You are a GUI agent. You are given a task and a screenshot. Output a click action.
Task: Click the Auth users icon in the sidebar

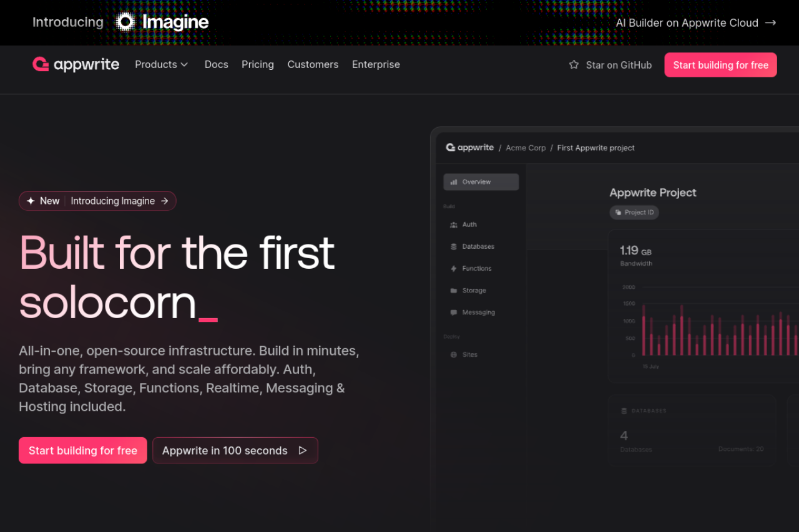[454, 225]
